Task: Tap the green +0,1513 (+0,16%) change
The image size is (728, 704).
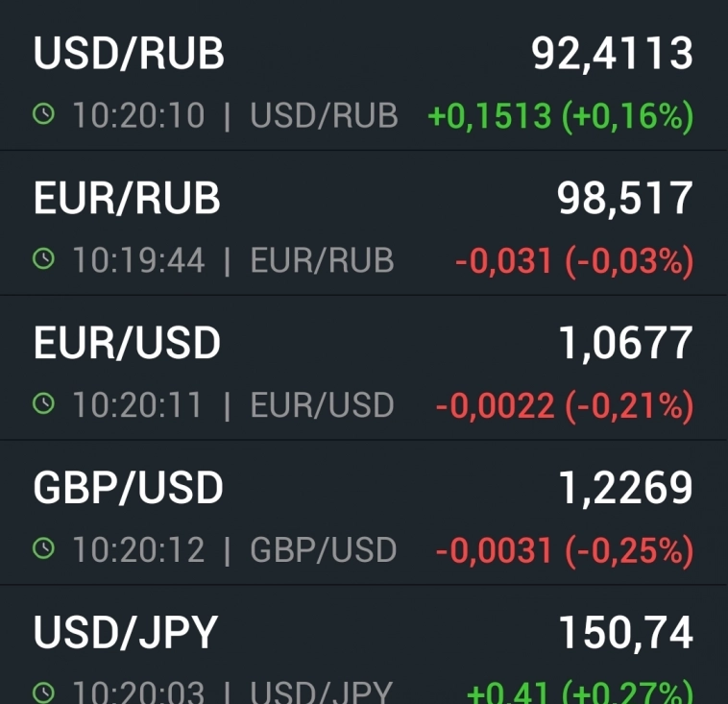Action: pyautogui.click(x=560, y=116)
